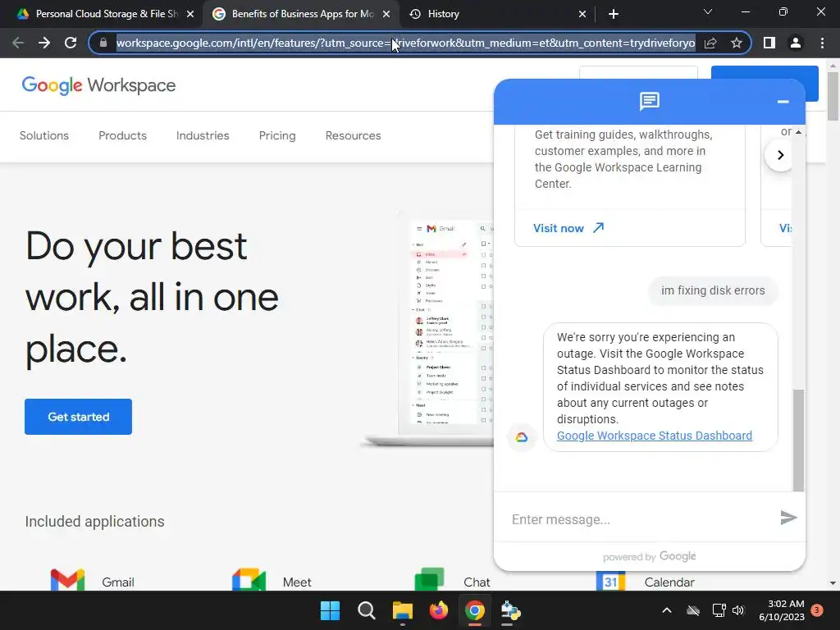Open the Chat application icon
Viewport: 840px width, 630px height.
click(x=430, y=580)
